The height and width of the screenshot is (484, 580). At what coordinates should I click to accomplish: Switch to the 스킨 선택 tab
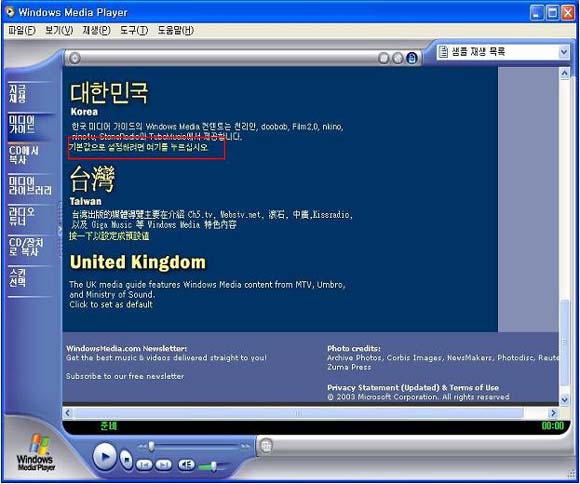click(18, 278)
